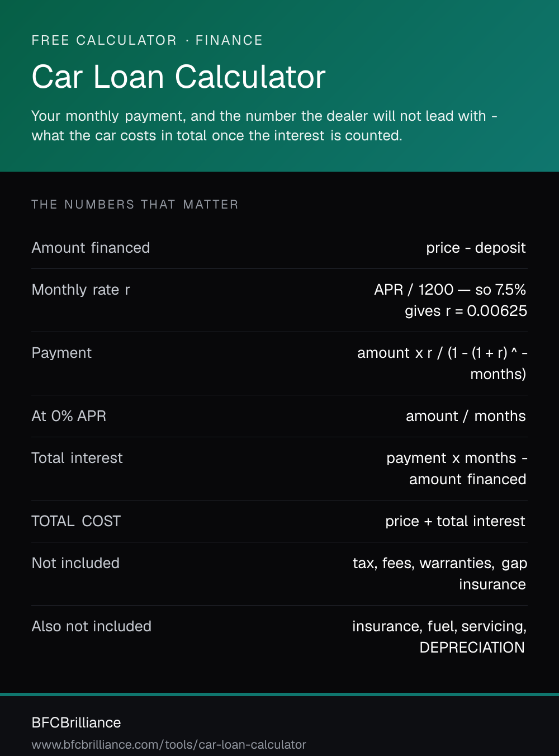Click the BFCBrilliance brand name
Screen dimensions: 559x756
[76, 722]
